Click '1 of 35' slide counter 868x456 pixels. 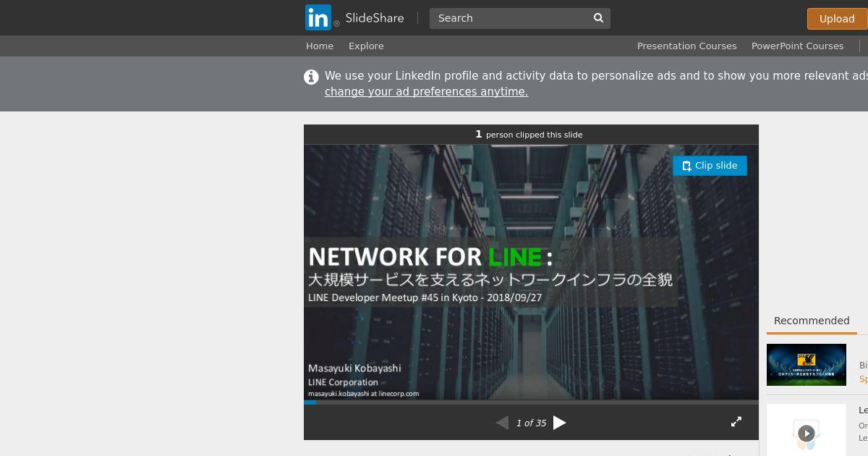coord(531,423)
